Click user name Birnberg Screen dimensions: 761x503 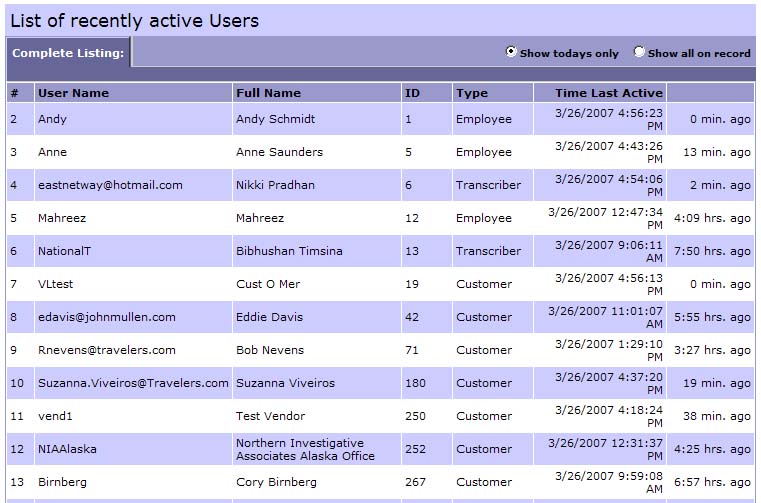point(63,482)
